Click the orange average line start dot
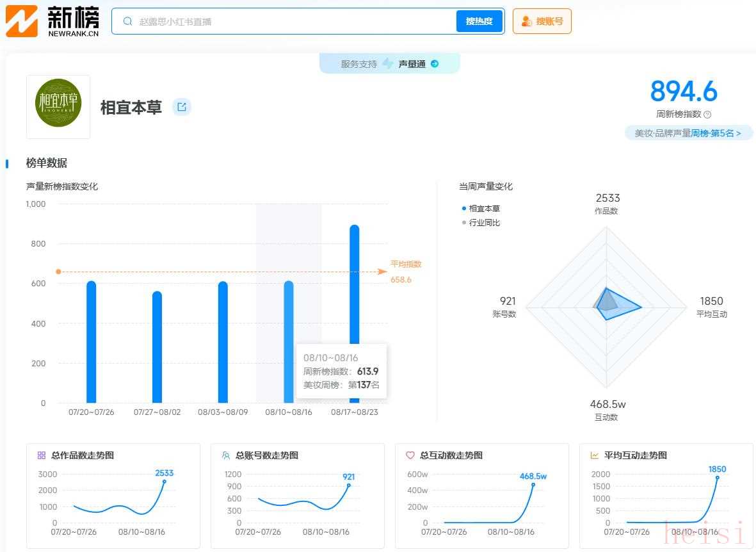Viewport: 756px width, 552px height. [x=58, y=272]
